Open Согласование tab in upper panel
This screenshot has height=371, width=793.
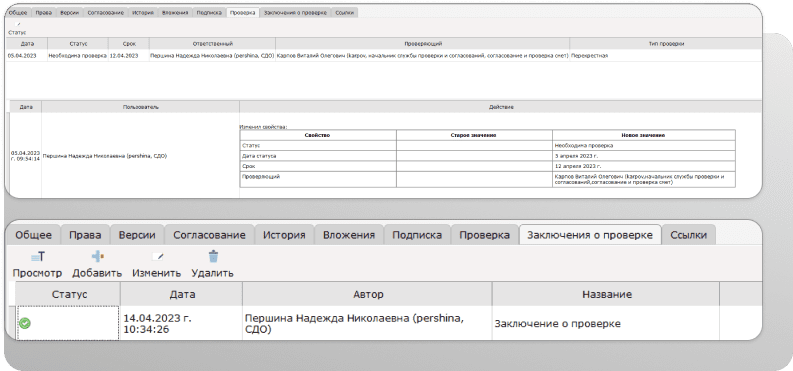point(105,13)
